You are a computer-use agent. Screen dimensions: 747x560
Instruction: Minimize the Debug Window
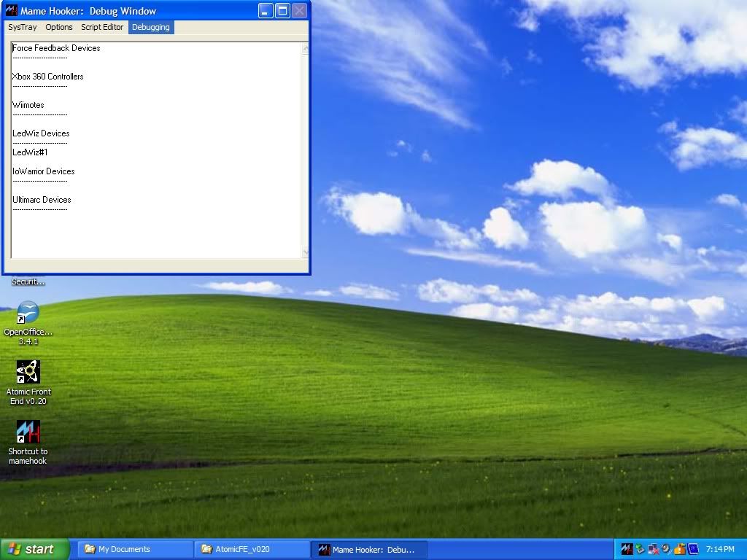click(266, 10)
